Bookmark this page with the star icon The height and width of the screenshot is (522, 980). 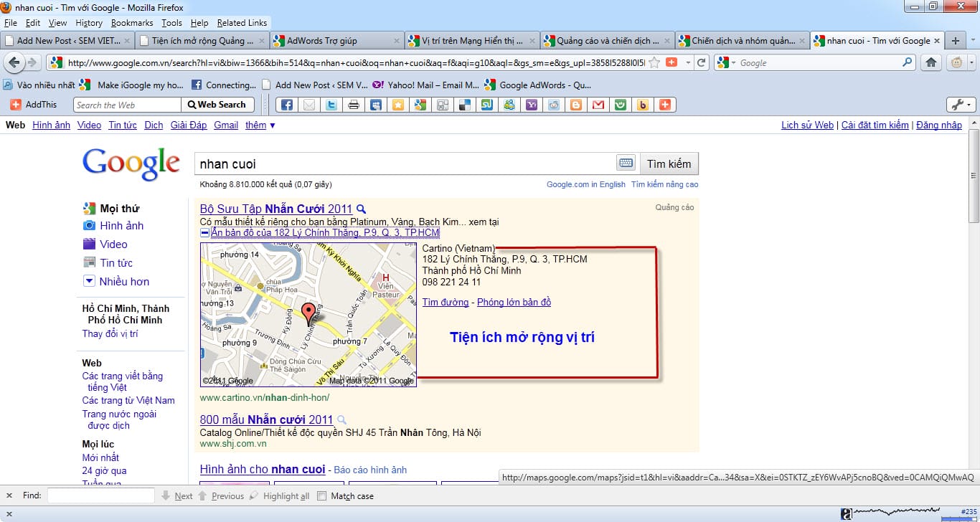coord(654,62)
